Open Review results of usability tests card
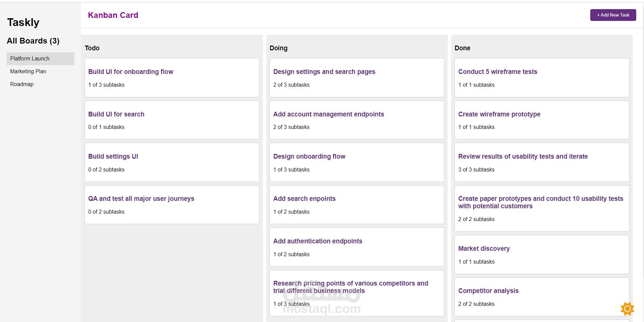 542,162
